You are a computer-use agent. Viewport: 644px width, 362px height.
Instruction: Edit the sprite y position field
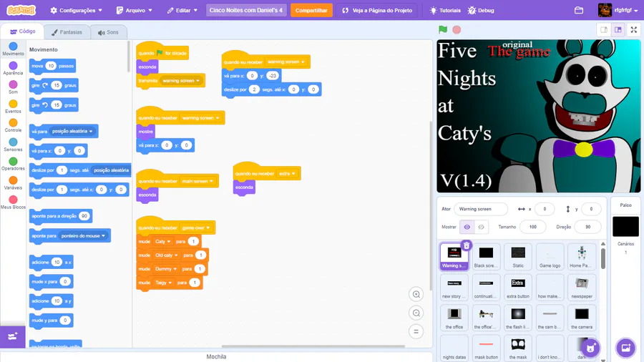(592, 209)
